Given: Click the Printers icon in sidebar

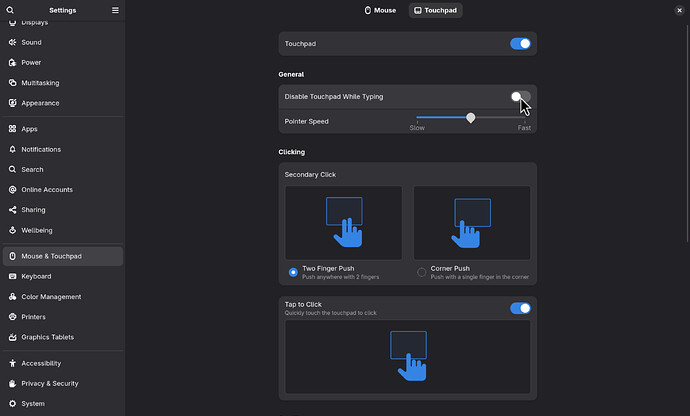Looking at the screenshot, I should pyautogui.click(x=12, y=317).
